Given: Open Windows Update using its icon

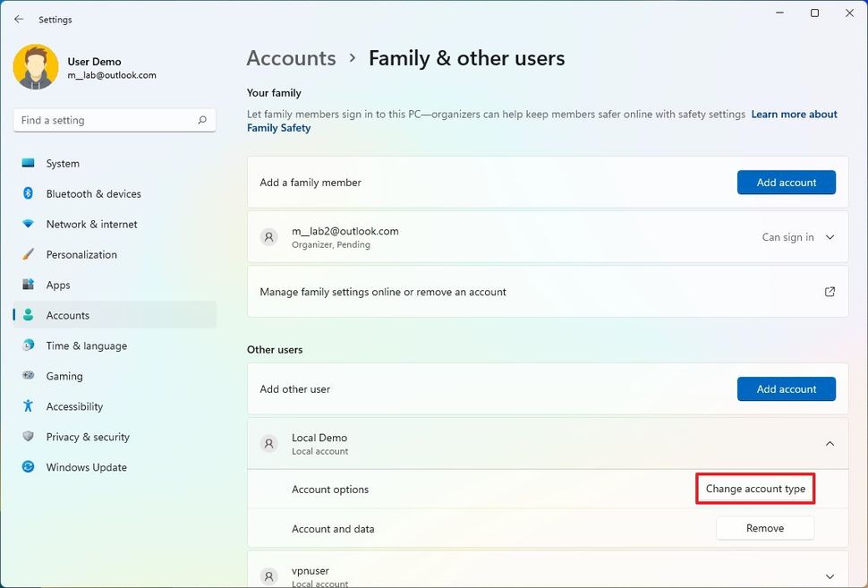Looking at the screenshot, I should [28, 467].
